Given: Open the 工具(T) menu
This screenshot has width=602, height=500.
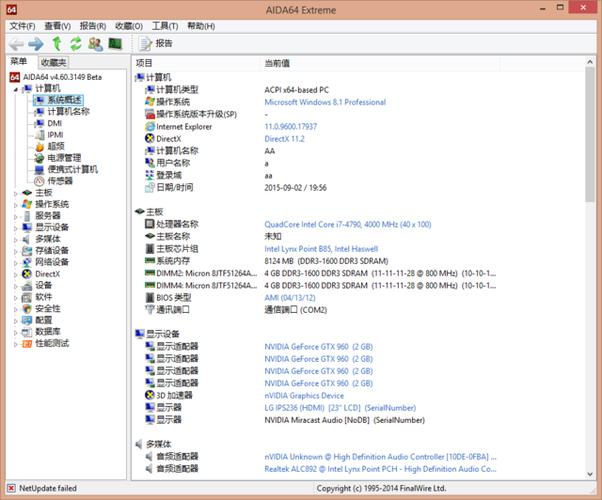Looking at the screenshot, I should coord(165,26).
